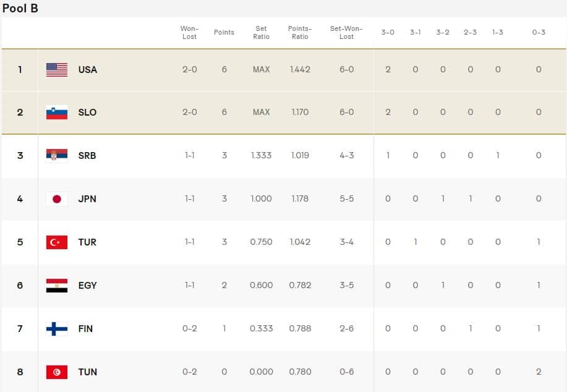The height and width of the screenshot is (392, 567).
Task: Open the USA team link
Action: coord(88,70)
